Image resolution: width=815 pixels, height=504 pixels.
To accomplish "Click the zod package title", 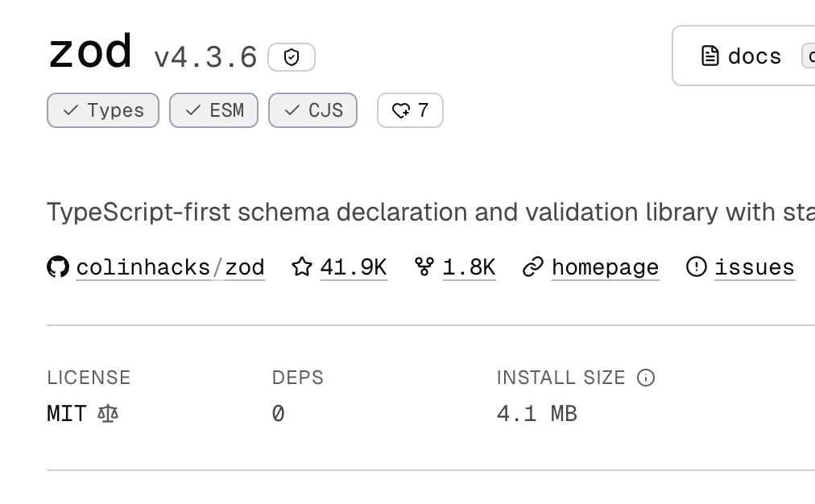I will pyautogui.click(x=90, y=52).
